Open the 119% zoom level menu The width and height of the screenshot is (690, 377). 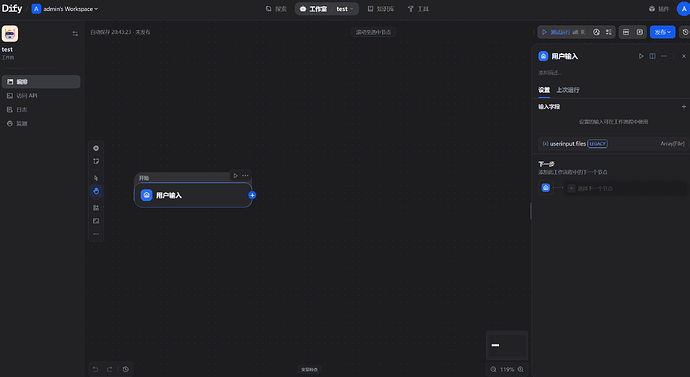(507, 370)
